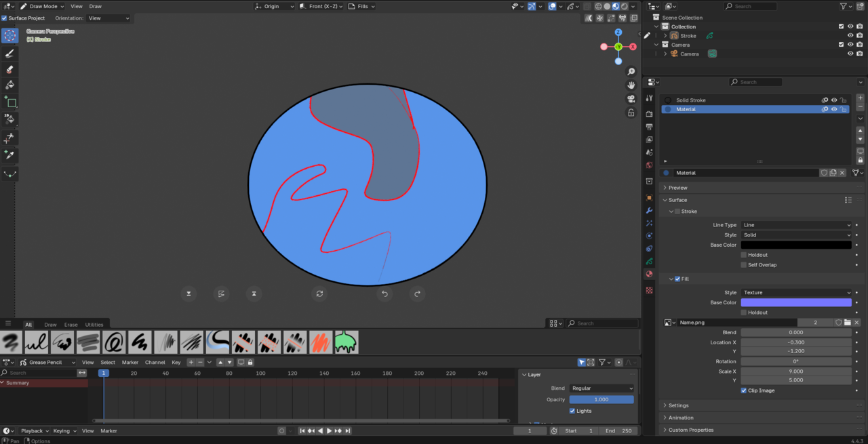Open the Fill Style Texture dropdown
The height and width of the screenshot is (444, 868).
tap(796, 293)
